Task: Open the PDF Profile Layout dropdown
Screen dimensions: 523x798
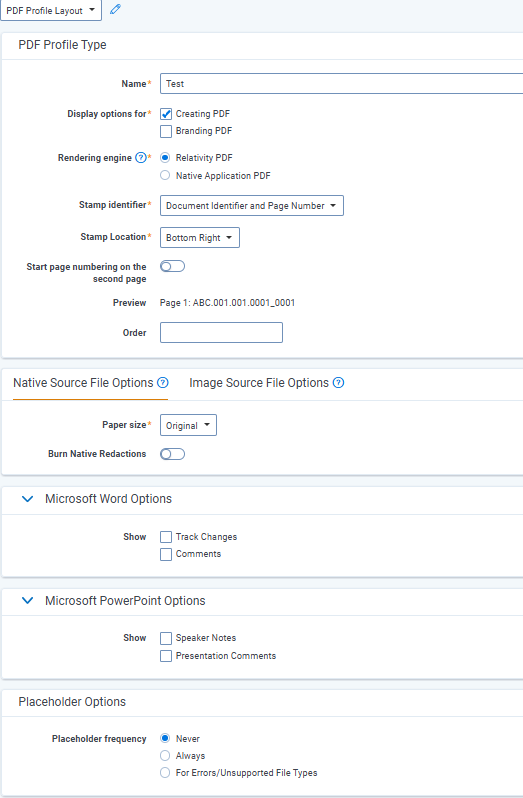Action: click(51, 10)
